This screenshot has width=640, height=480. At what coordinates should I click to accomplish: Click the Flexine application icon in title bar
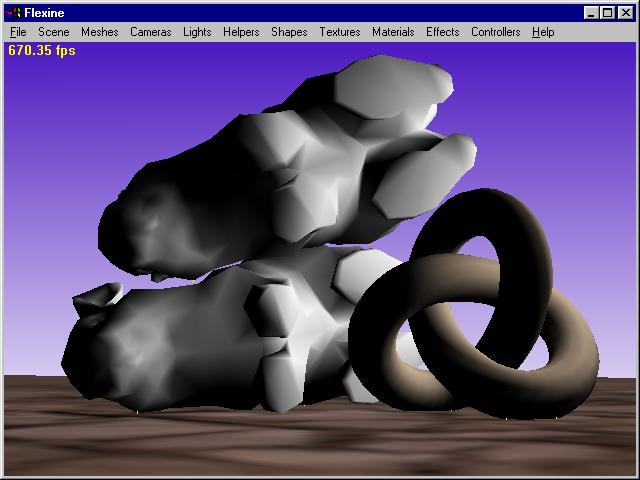[13, 13]
